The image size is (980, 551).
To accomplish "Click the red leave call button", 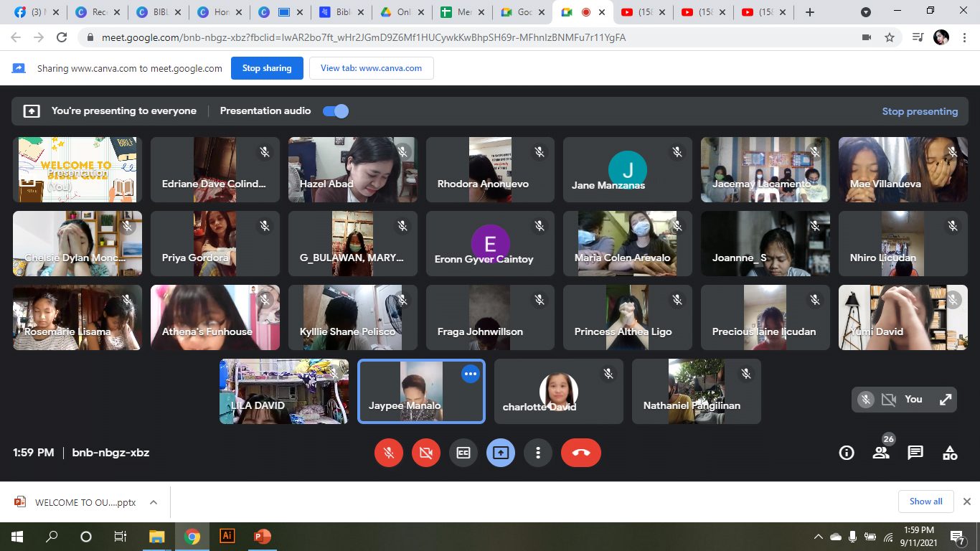I will pos(581,453).
